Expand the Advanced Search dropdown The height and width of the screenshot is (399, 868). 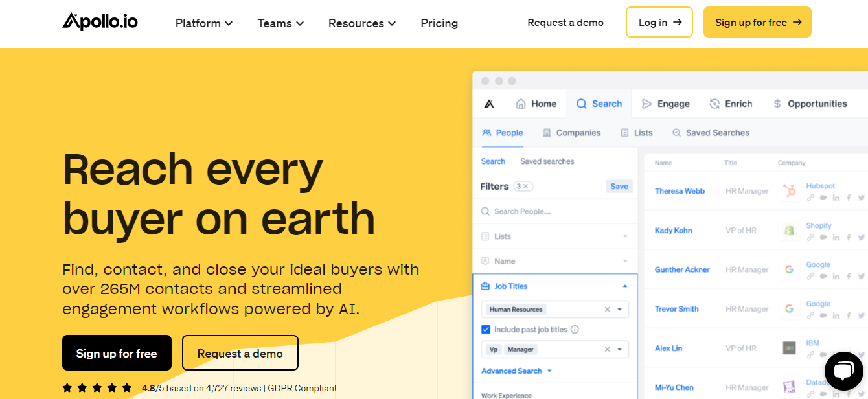516,371
